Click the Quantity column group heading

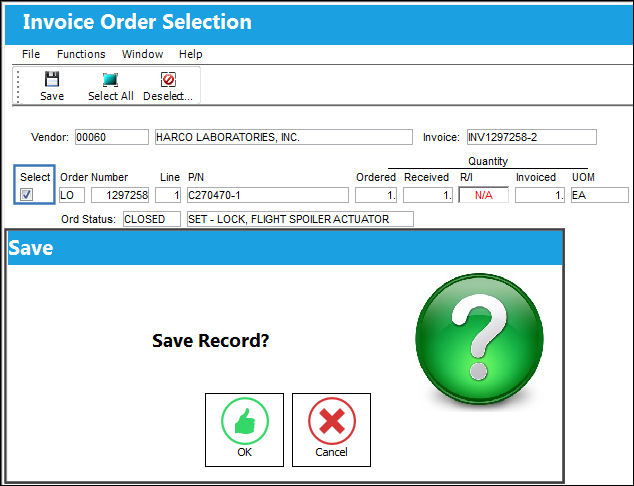point(488,161)
